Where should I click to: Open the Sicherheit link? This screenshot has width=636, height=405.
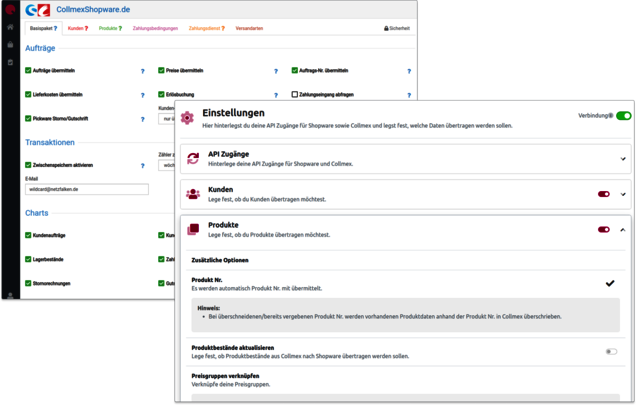click(397, 28)
